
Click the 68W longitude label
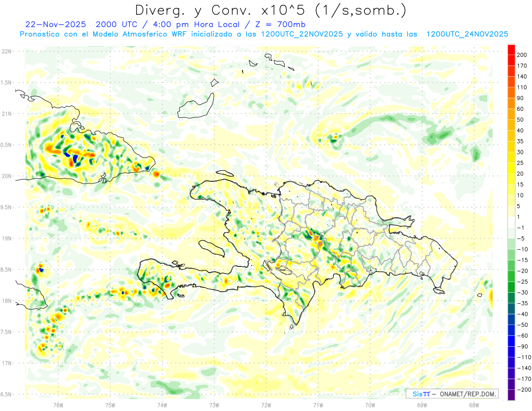(x=474, y=405)
